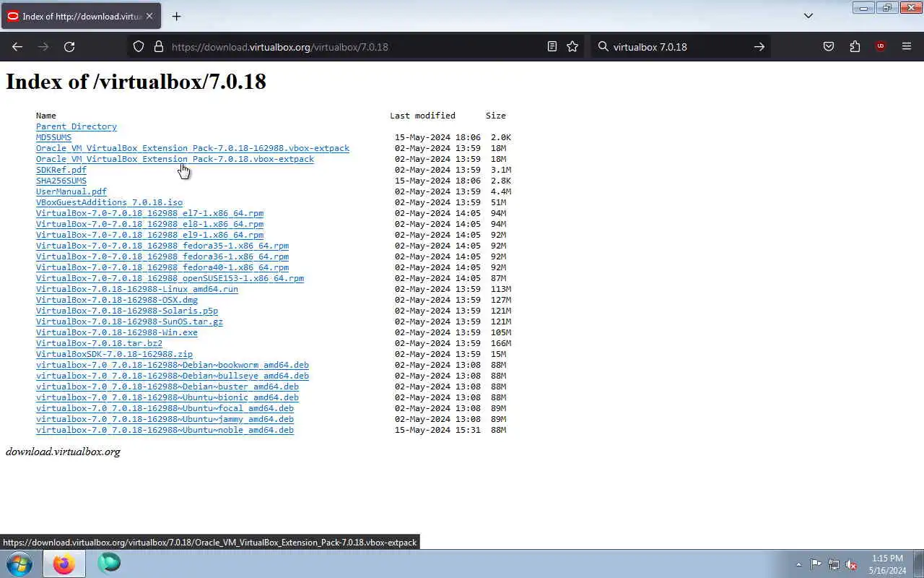Open the Firefox hamburger menu

tap(907, 46)
